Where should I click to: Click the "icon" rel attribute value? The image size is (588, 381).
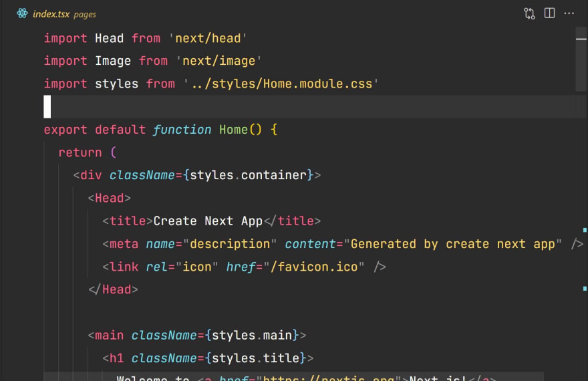click(197, 267)
